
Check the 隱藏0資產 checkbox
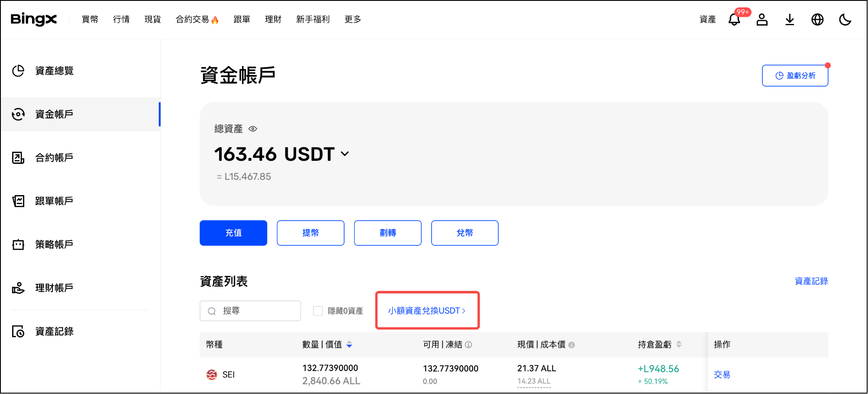[x=318, y=311]
